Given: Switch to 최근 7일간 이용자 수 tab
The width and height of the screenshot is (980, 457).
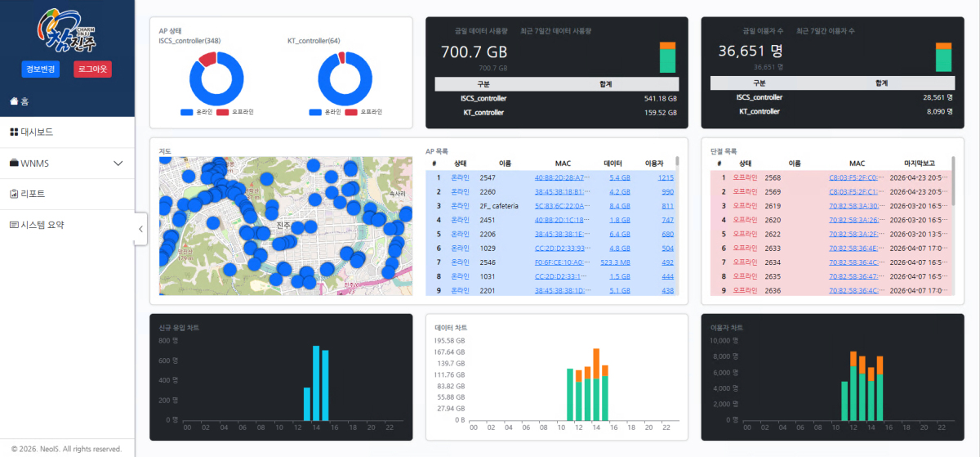Looking at the screenshot, I should [x=826, y=30].
